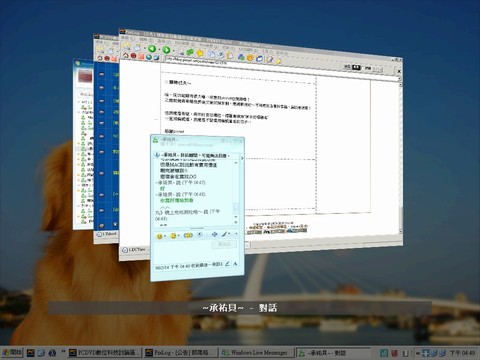Click the chat conversation scrollbar down arrow
The height and width of the screenshot is (360, 480).
[236, 222]
